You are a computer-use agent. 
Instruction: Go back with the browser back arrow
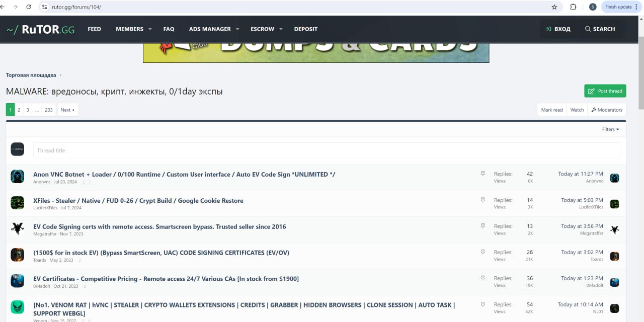[3, 7]
